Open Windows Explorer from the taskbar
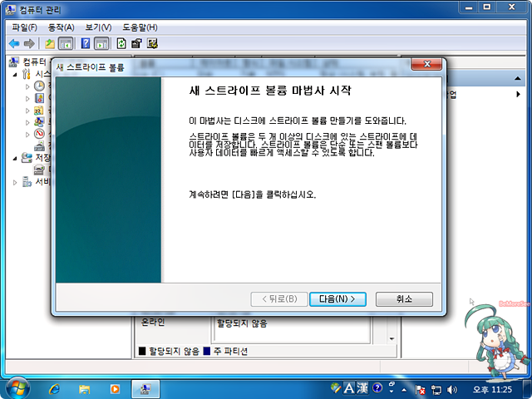Viewport: 532px width, 399px height. [x=84, y=388]
